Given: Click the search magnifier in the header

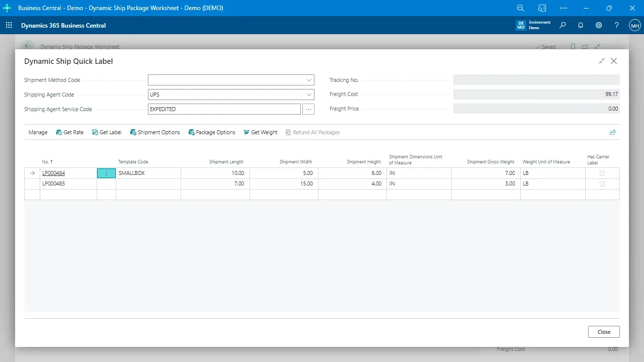Looking at the screenshot, I should pos(562,25).
